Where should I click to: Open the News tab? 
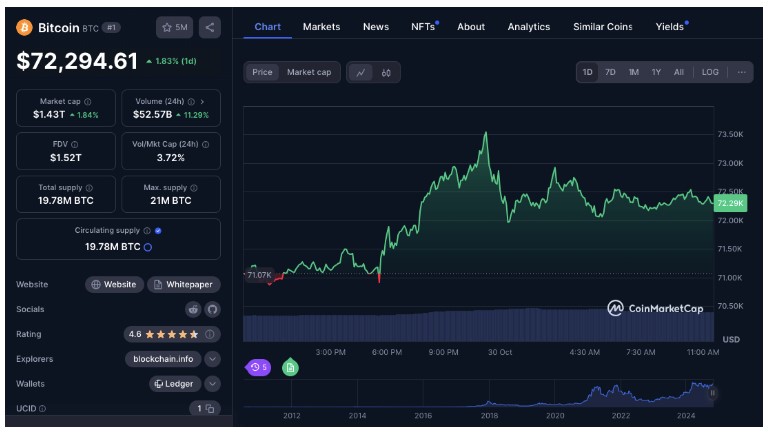click(376, 27)
